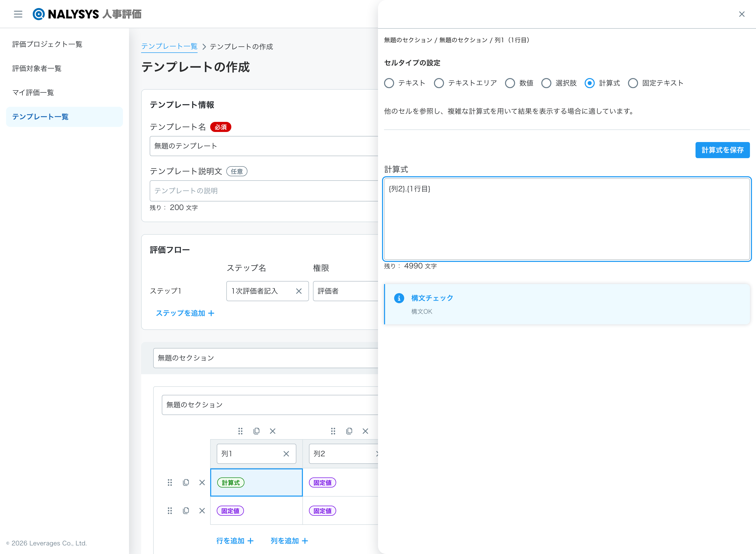The height and width of the screenshot is (554, 756).
Task: Click the NALYSYS logo icon
Action: point(39,14)
